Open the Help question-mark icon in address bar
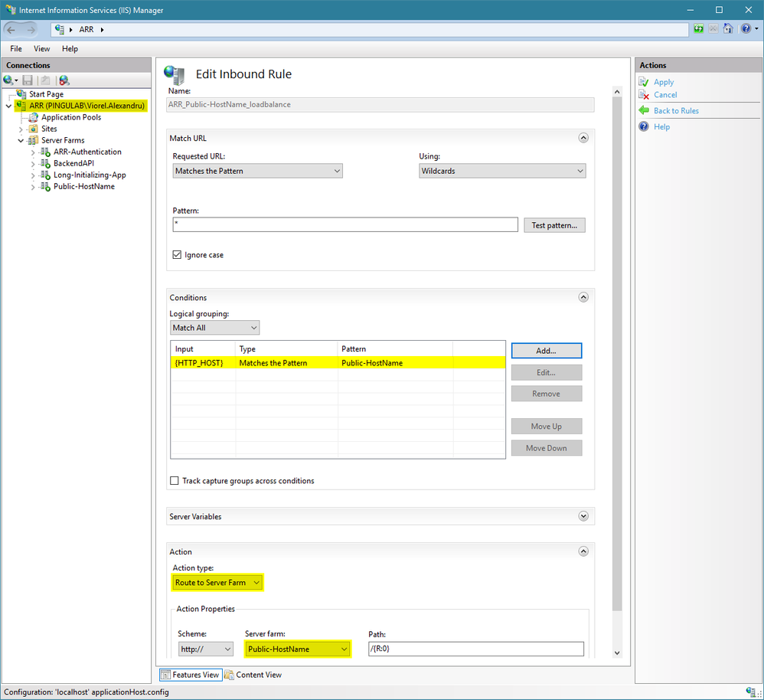The width and height of the screenshot is (764, 700). [x=746, y=29]
